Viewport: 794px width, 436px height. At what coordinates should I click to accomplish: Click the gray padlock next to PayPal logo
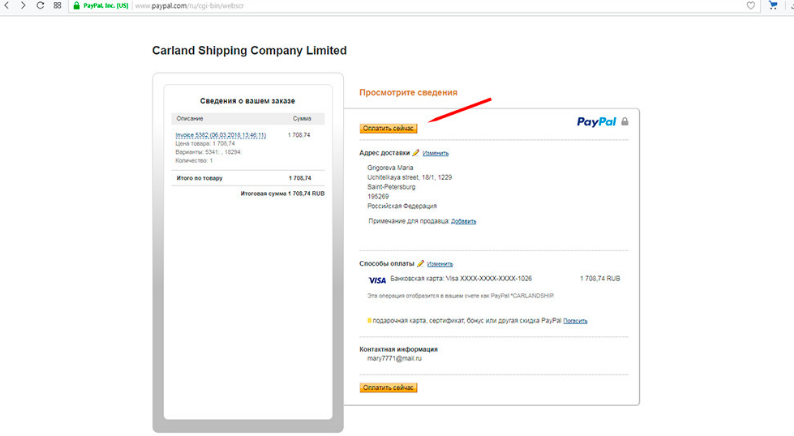pos(625,122)
